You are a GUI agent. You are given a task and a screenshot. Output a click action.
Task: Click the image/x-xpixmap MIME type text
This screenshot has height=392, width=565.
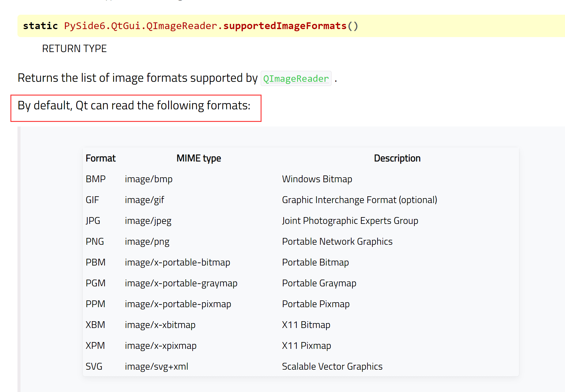click(160, 345)
